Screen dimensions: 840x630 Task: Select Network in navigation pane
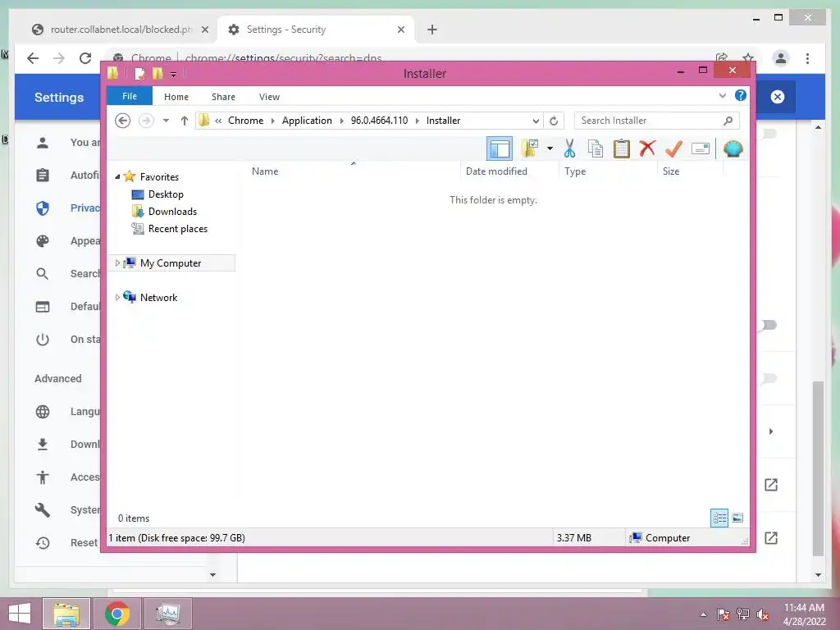[158, 297]
